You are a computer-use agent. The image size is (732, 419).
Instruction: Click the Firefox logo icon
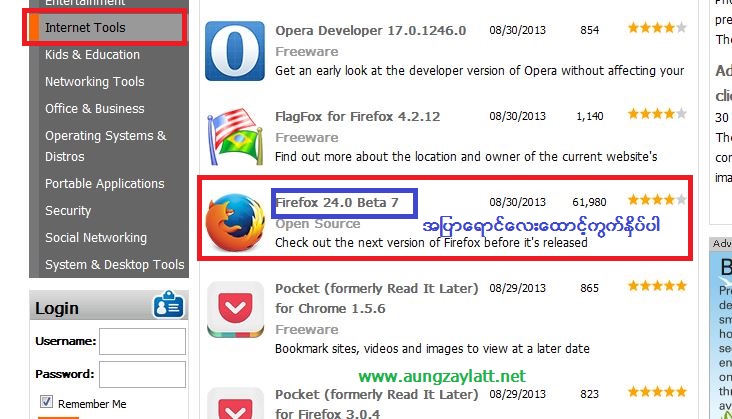tap(235, 223)
